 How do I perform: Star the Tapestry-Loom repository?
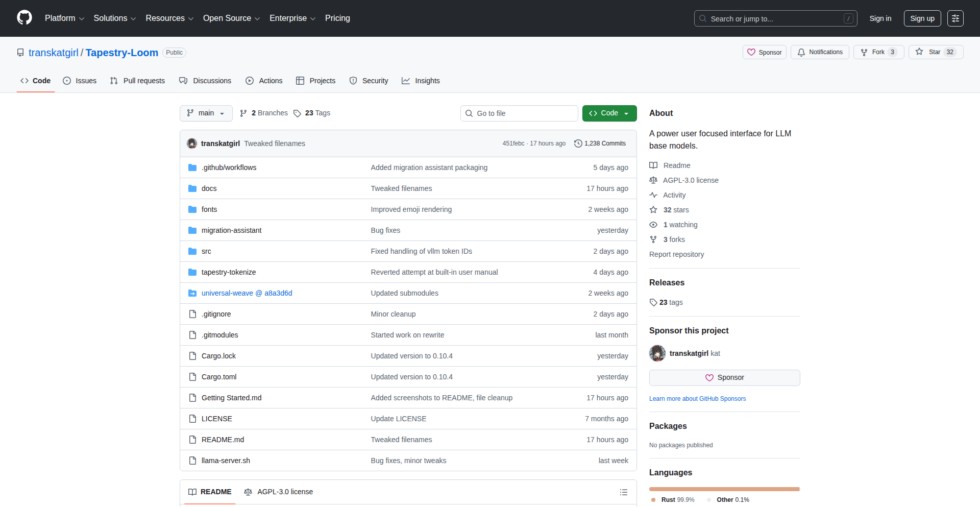tap(929, 52)
